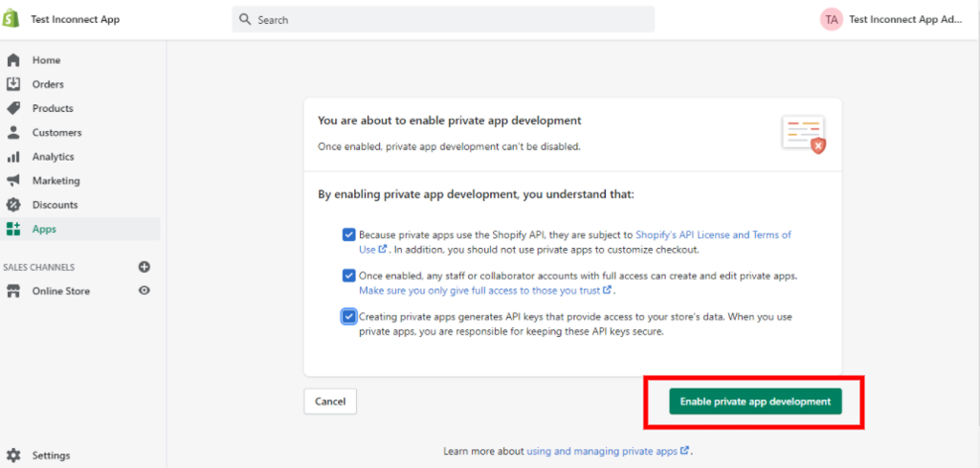980x468 pixels.
Task: Click Enable private app development button
Action: [x=755, y=402]
